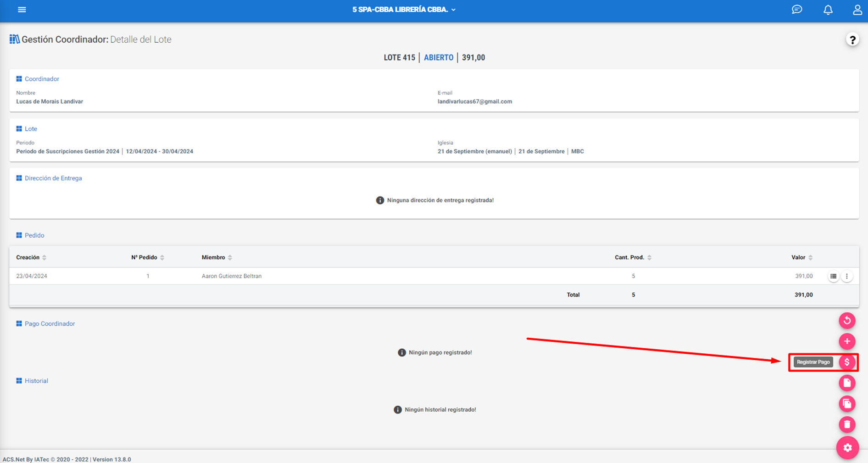Screen dimensions: 868x463
Task: Click the Pedido section grid icon
Action: point(19,235)
